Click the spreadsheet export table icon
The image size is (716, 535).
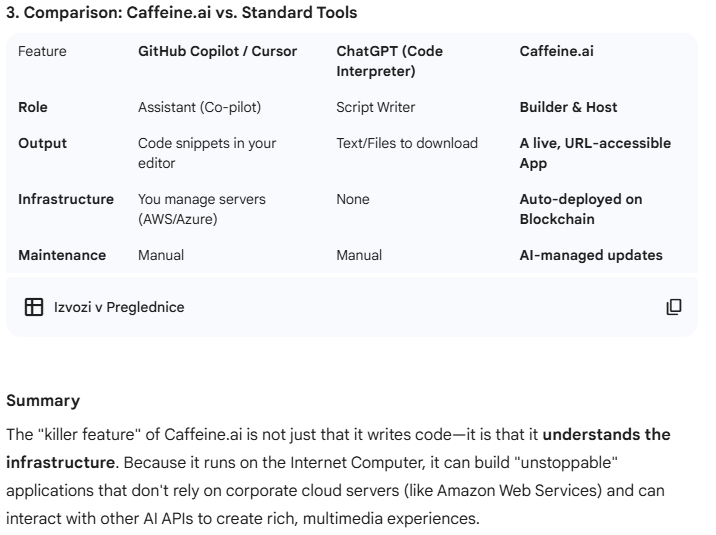click(34, 307)
